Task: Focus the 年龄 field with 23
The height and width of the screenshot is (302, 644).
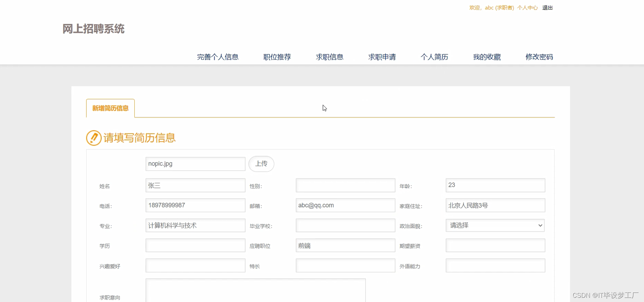Action: pos(496,185)
